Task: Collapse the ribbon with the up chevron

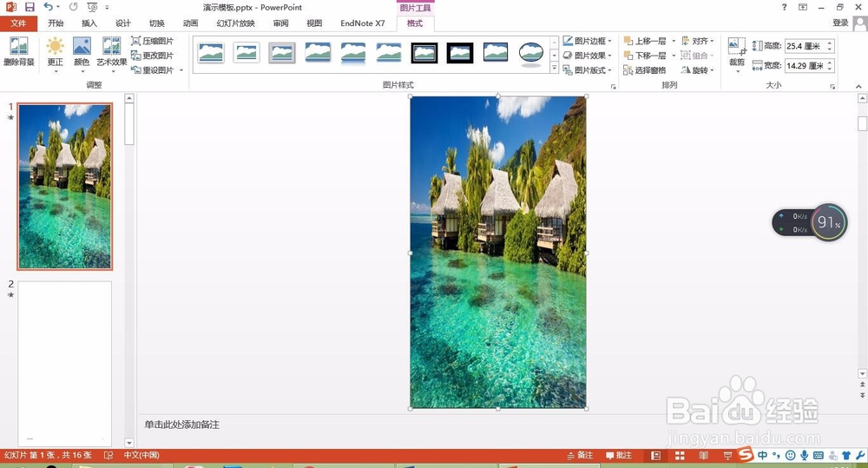Action: pos(858,87)
